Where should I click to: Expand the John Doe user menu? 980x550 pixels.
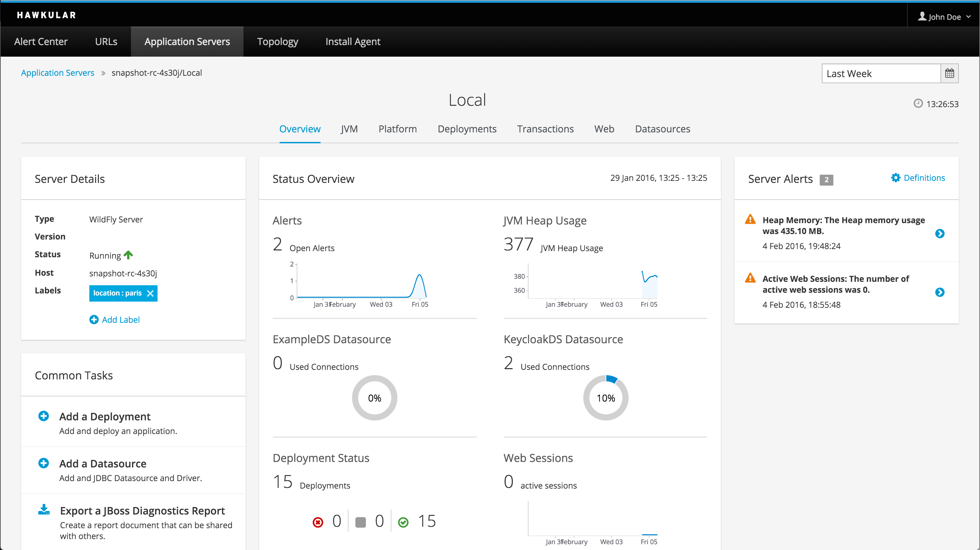[x=945, y=16]
